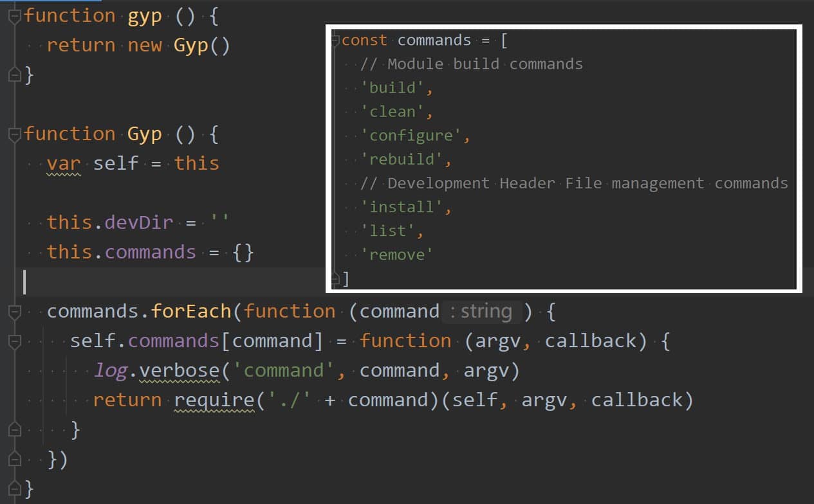Click the ':string' inlay type hint
Viewport: 814px width, 504px height.
(481, 312)
